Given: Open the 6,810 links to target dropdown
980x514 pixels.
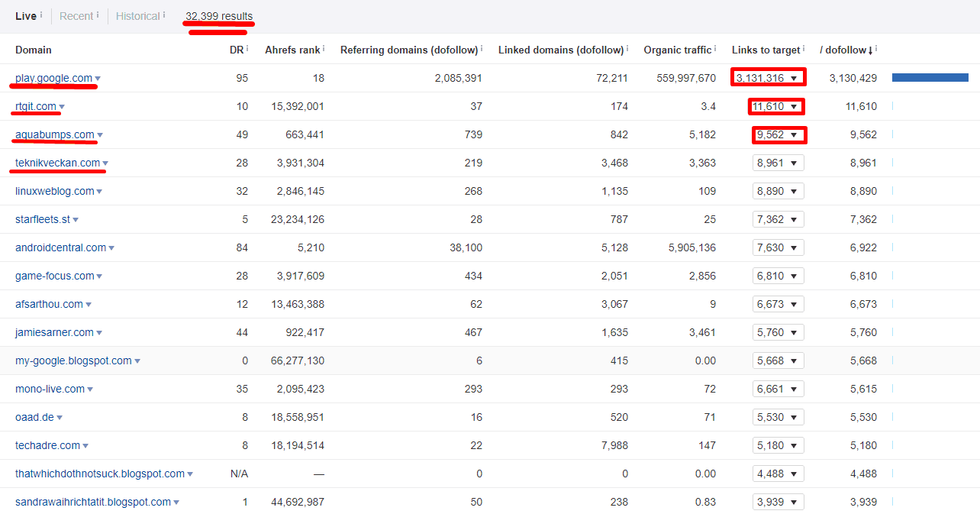Looking at the screenshot, I should click(x=779, y=276).
